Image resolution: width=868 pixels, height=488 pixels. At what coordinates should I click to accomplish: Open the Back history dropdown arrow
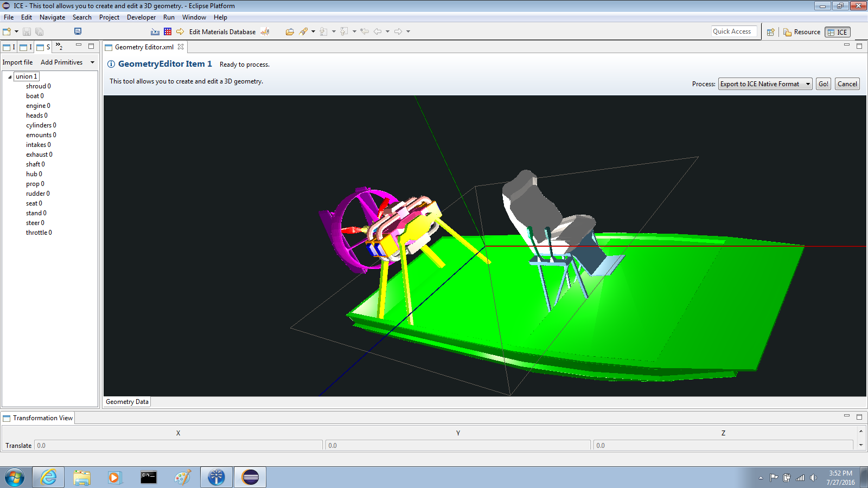click(x=387, y=31)
